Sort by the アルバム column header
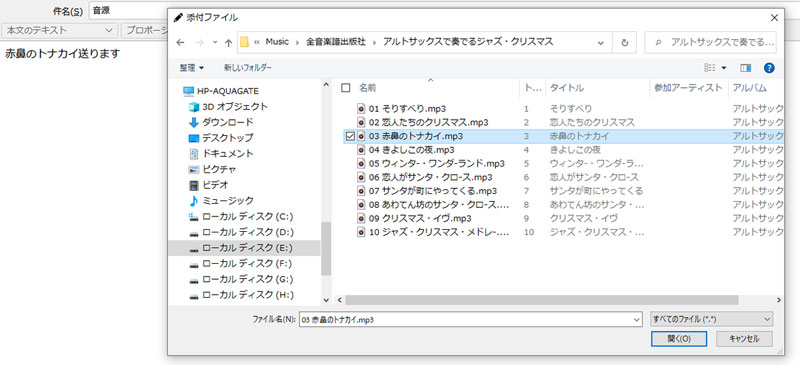 coord(749,88)
